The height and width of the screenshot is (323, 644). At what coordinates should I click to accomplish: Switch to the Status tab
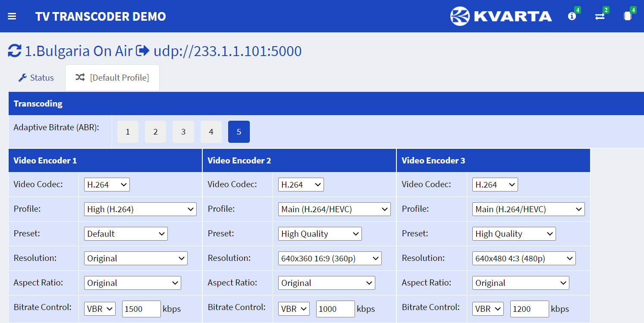[x=36, y=78]
